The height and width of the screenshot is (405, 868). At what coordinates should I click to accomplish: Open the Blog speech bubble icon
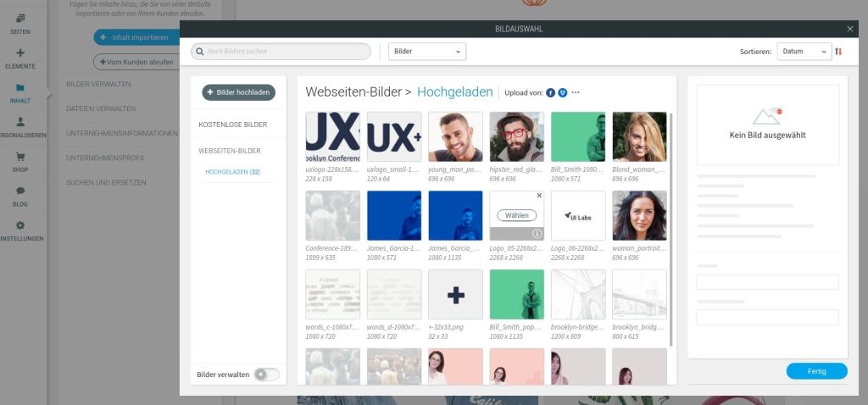[x=20, y=191]
